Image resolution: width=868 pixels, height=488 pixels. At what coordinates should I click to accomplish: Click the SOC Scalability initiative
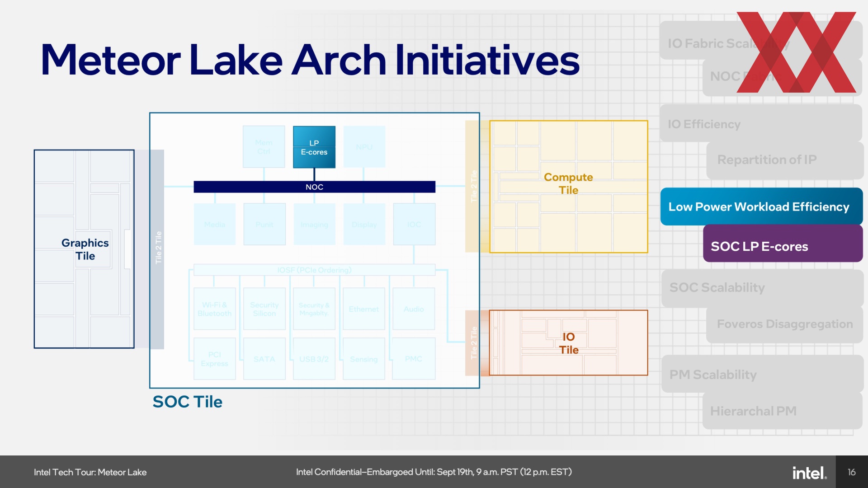[x=762, y=288]
